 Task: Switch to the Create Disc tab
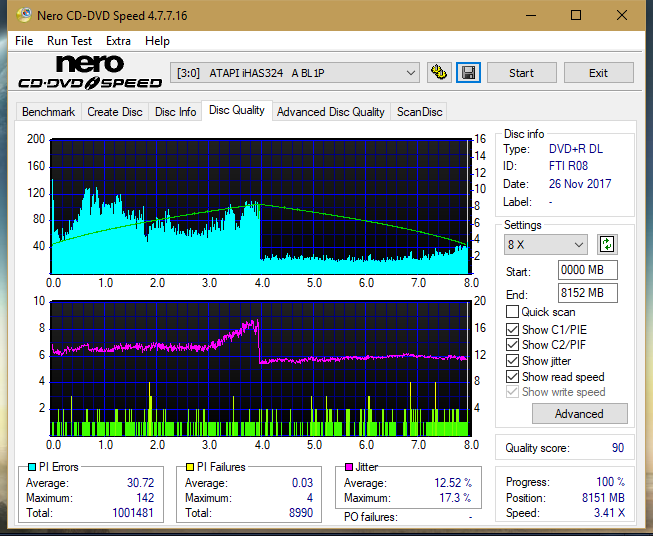115,112
